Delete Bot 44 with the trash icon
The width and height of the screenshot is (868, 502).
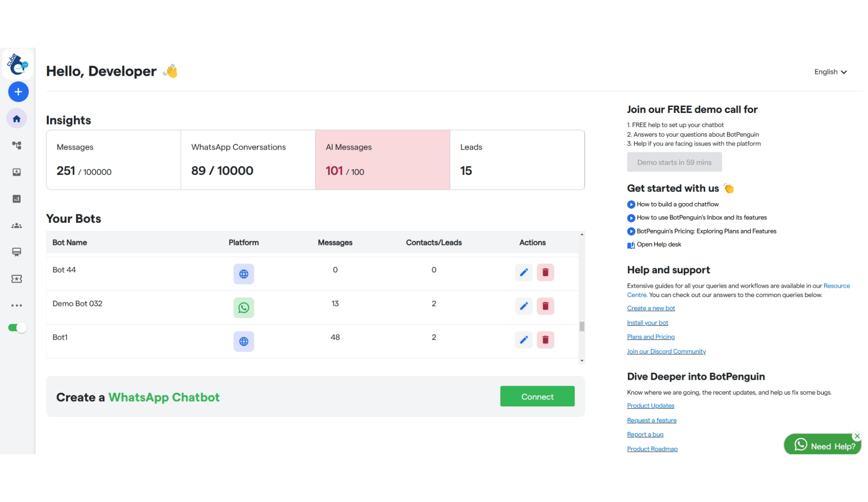[x=546, y=273]
